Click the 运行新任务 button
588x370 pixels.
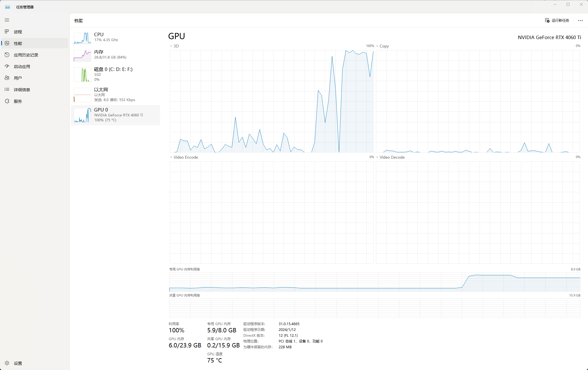[557, 20]
